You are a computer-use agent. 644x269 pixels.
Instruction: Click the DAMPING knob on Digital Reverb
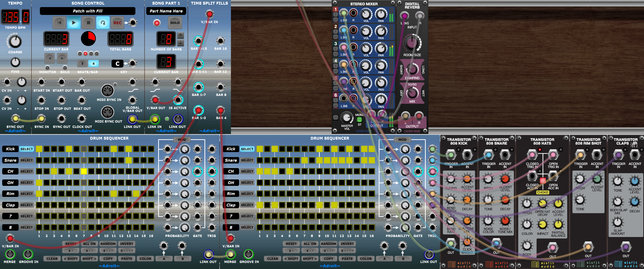412,69
